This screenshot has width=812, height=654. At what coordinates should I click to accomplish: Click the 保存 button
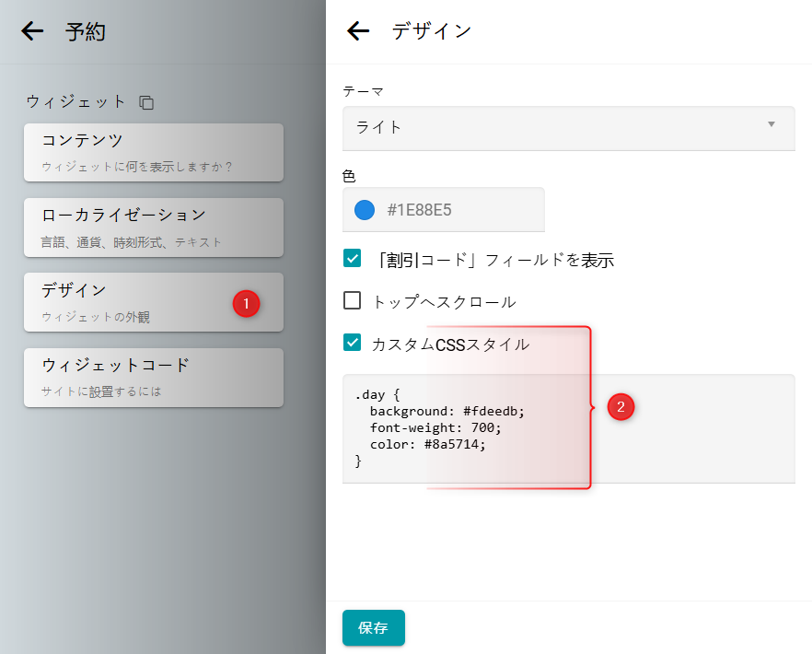[x=374, y=627]
